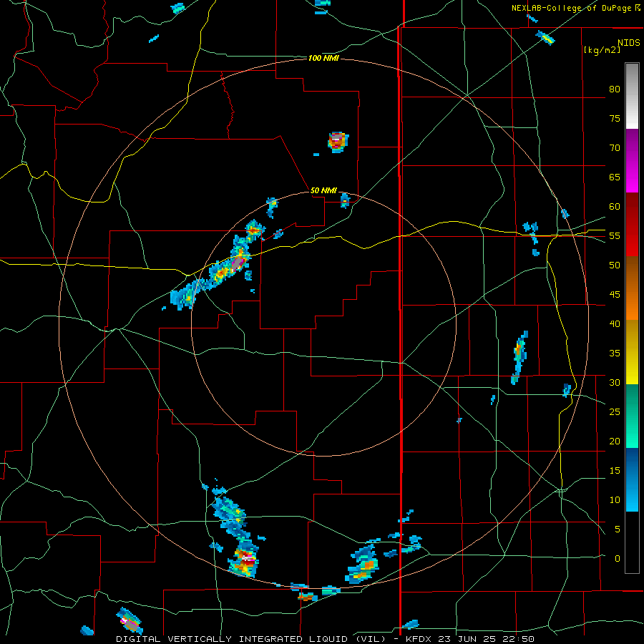Pick the black bottom segment of the color bar
Screen dimensions: 644x644
632,542
